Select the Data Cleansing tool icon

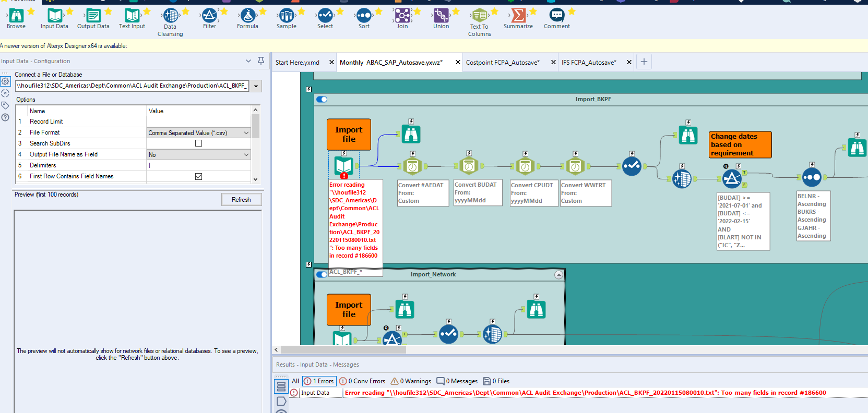point(171,16)
